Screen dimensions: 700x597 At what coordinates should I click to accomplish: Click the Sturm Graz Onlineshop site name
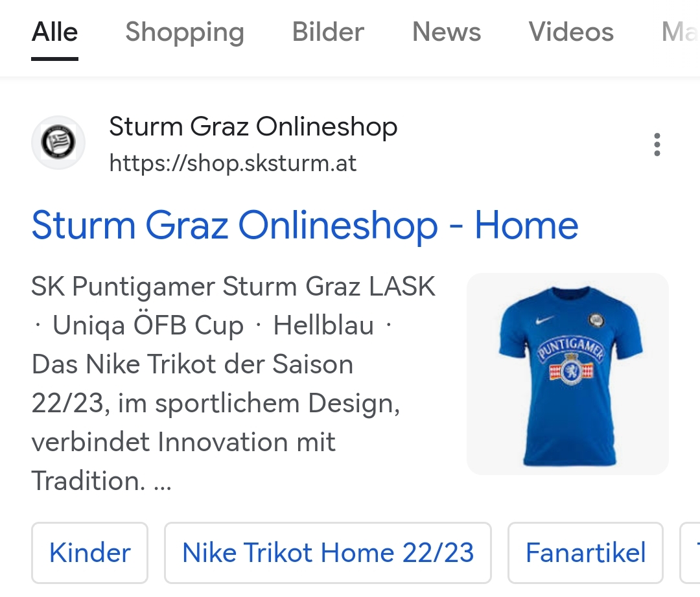[x=253, y=126]
